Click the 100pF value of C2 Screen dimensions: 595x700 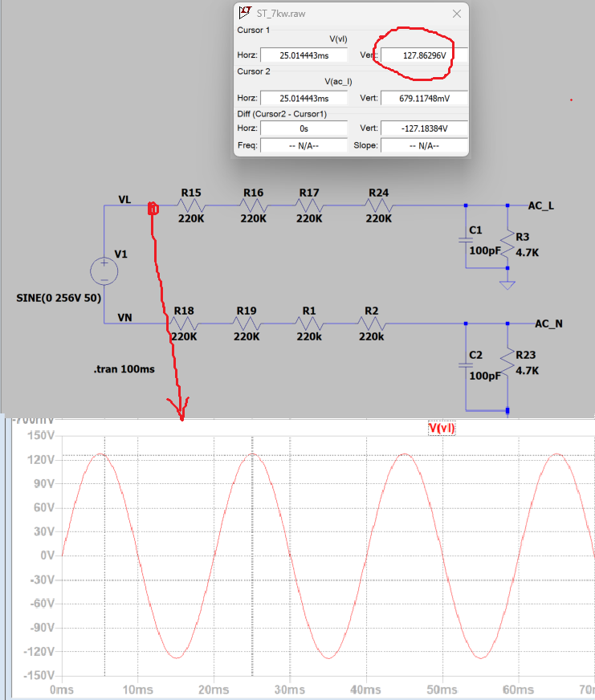pos(485,376)
